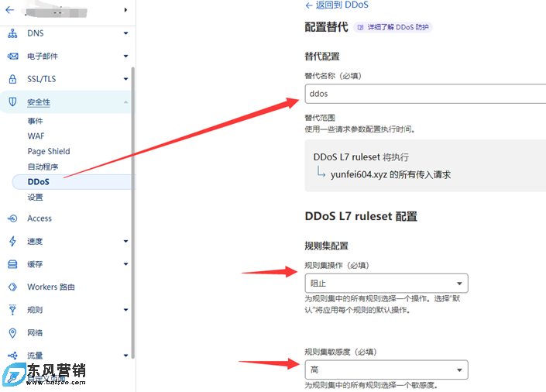The height and width of the screenshot is (392, 546).
Task: Click the 缓存 sidebar label
Action: pyautogui.click(x=35, y=264)
